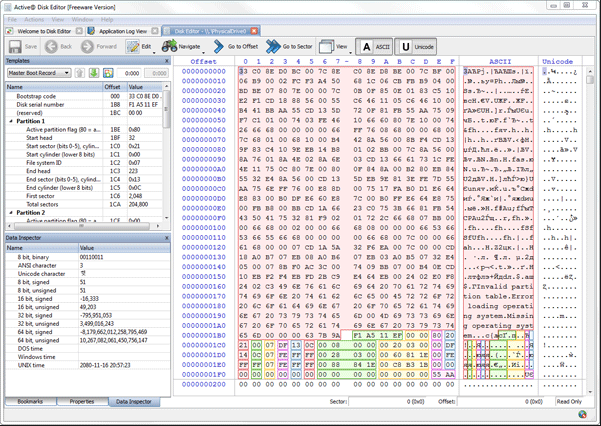Switch to the Bookmarks tab
Viewport: 601px width, 426px height.
30,401
